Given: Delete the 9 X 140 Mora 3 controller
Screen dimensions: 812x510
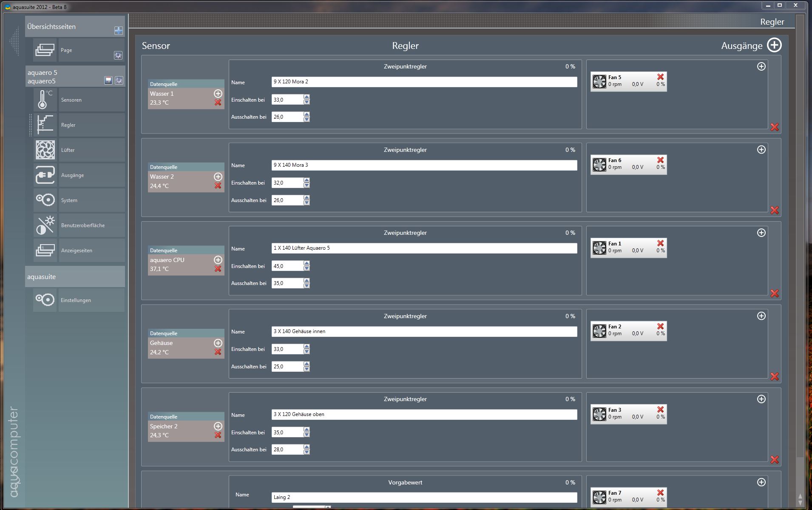Looking at the screenshot, I should 775,210.
